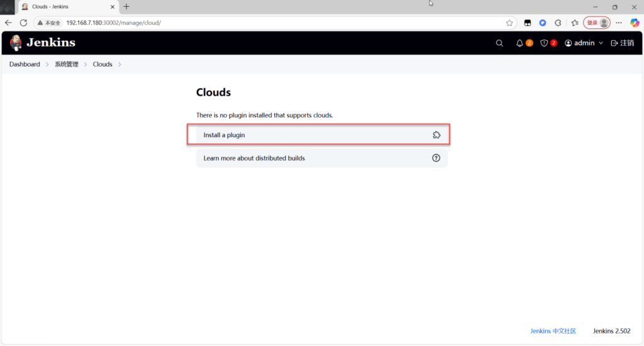644x346 pixels.
Task: Click the question mark help icon
Action: 436,158
